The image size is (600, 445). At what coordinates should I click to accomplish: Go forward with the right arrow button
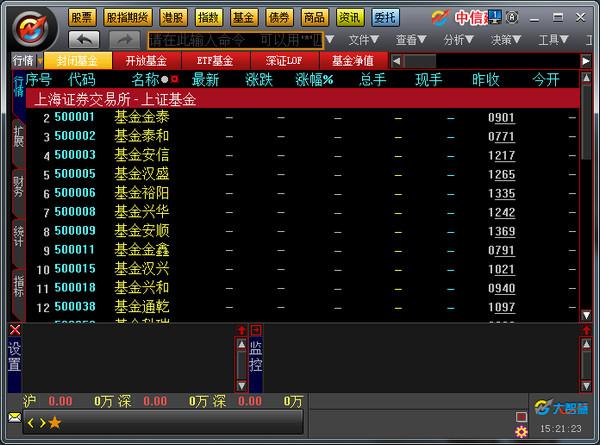[x=124, y=39]
